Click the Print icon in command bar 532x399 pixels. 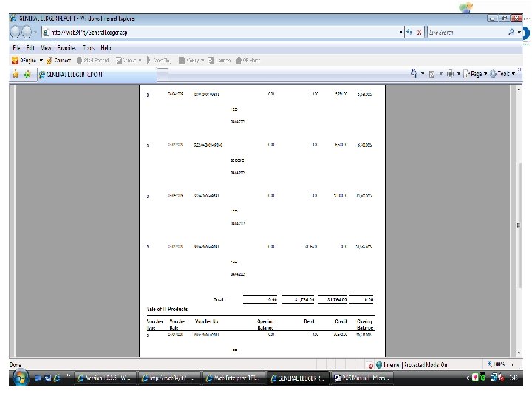[x=450, y=74]
